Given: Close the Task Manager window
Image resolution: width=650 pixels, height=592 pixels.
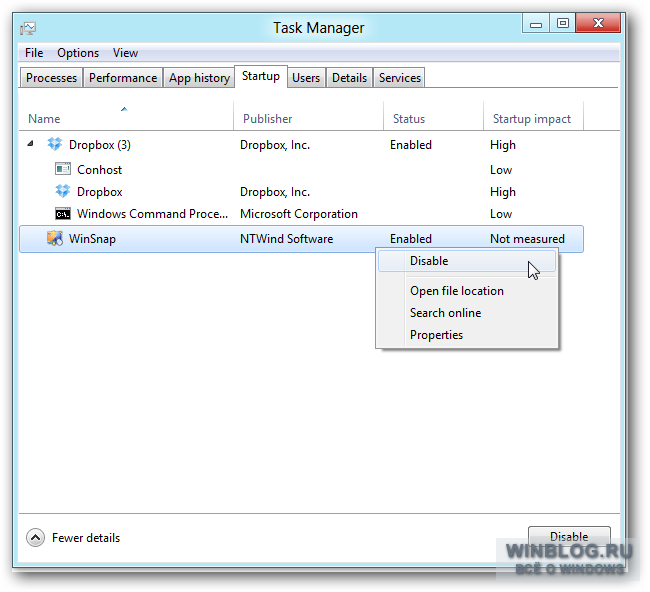Looking at the screenshot, I should click(x=598, y=23).
